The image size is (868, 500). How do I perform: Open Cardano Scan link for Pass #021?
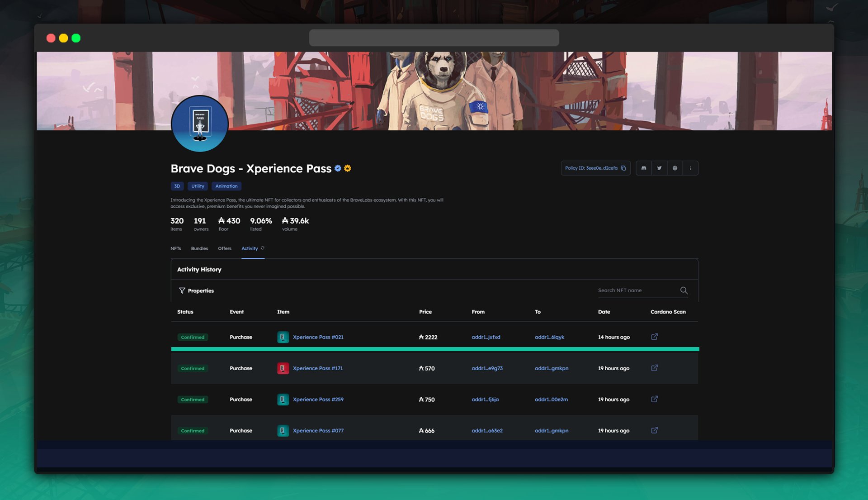click(x=654, y=337)
